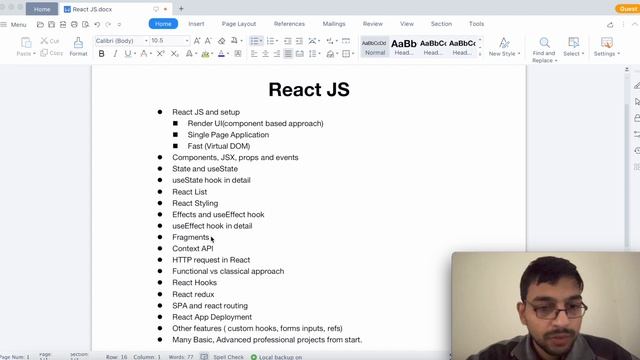Increase paragraph indent
This screenshot has height=360, width=640.
pyautogui.click(x=299, y=41)
